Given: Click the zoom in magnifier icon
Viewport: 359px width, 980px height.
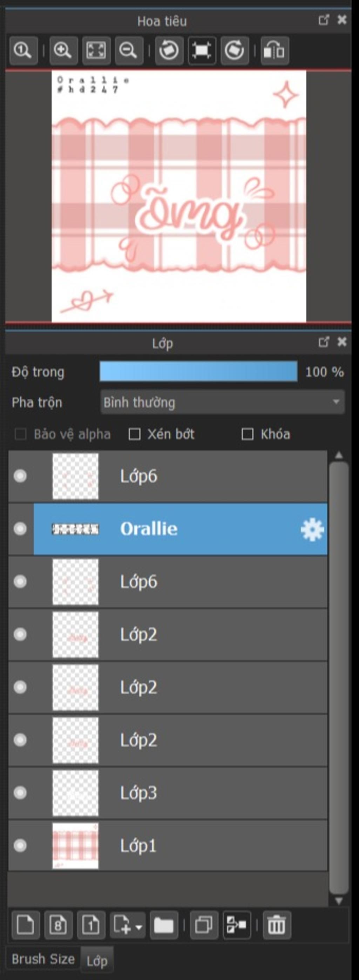Looking at the screenshot, I should [63, 50].
